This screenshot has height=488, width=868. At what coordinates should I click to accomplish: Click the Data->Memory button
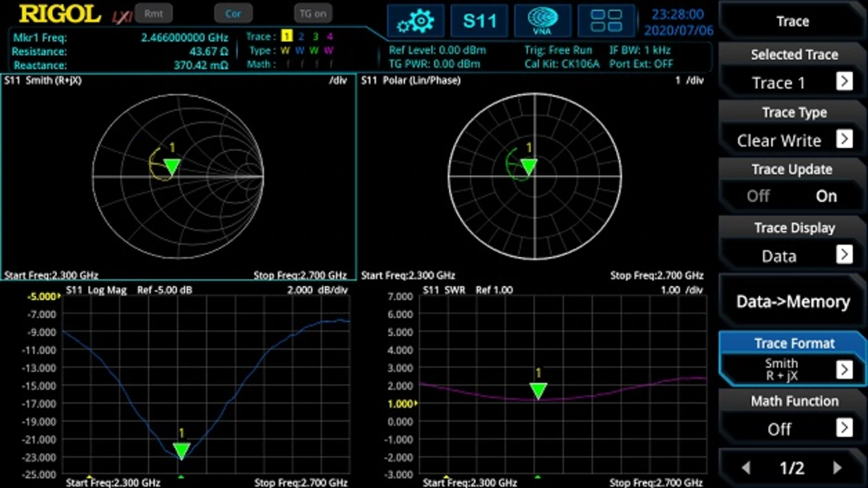pyautogui.click(x=793, y=302)
